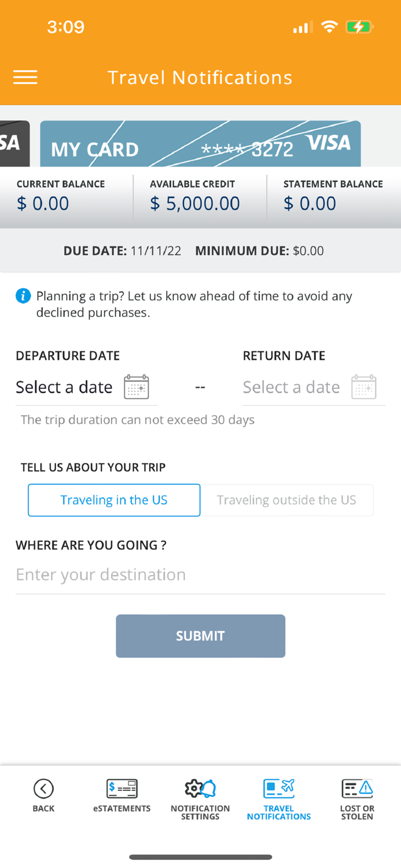401x868 pixels.
Task: Tap the Current Balance amount
Action: (x=42, y=204)
